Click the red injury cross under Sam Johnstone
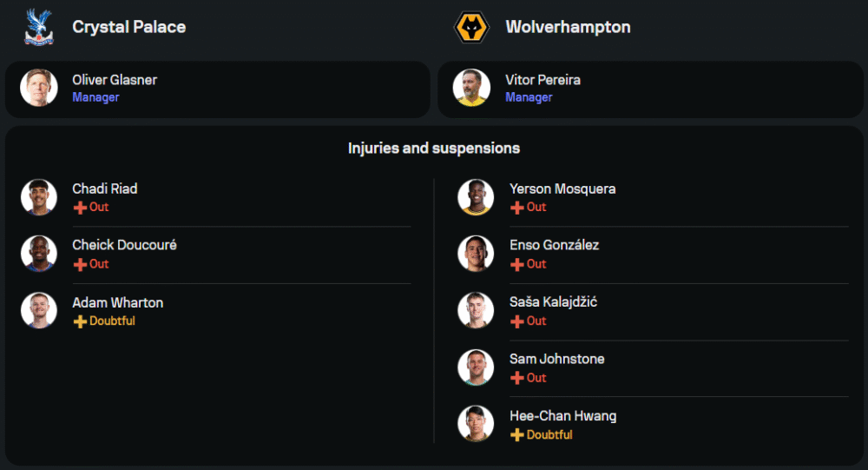Image resolution: width=868 pixels, height=470 pixels. [x=517, y=378]
